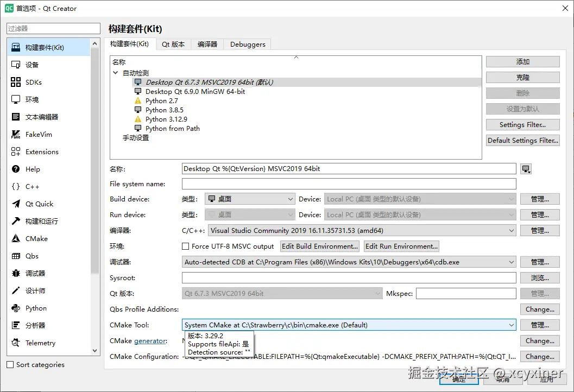Switch to the Qt 版本 tab

173,45
